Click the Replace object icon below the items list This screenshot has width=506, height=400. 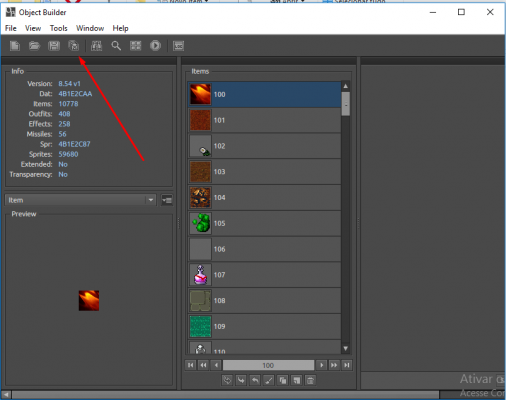(227, 380)
